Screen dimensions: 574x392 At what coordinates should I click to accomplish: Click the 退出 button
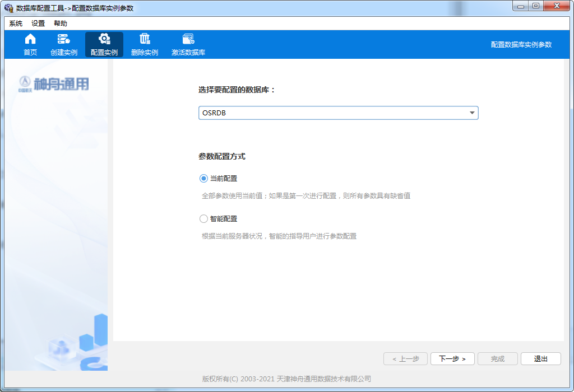pyautogui.click(x=540, y=359)
